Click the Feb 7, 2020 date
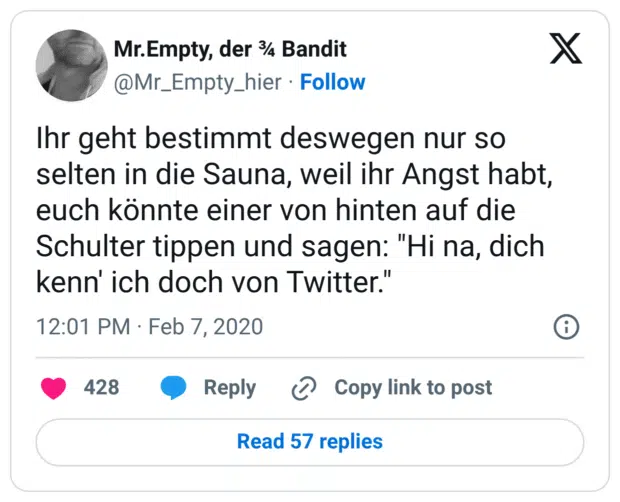This screenshot has height=502, width=620. click(x=206, y=327)
